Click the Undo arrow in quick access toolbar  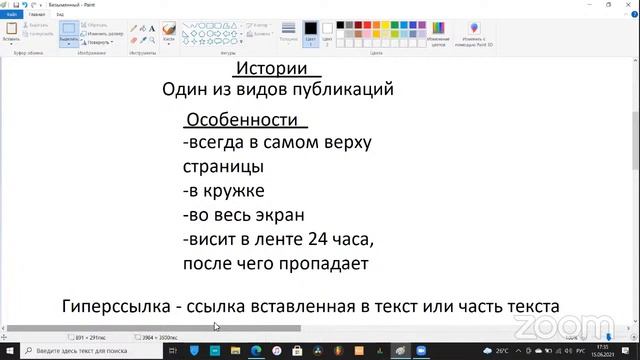(25, 5)
